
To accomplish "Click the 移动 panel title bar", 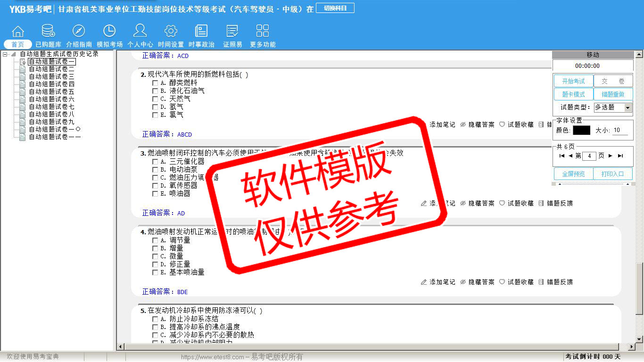I will [593, 55].
